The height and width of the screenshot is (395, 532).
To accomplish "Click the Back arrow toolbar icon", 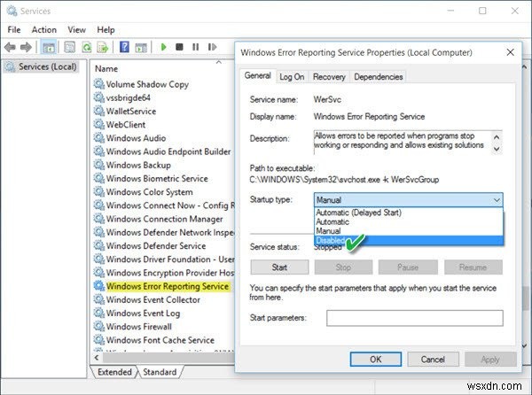I will click(10, 47).
